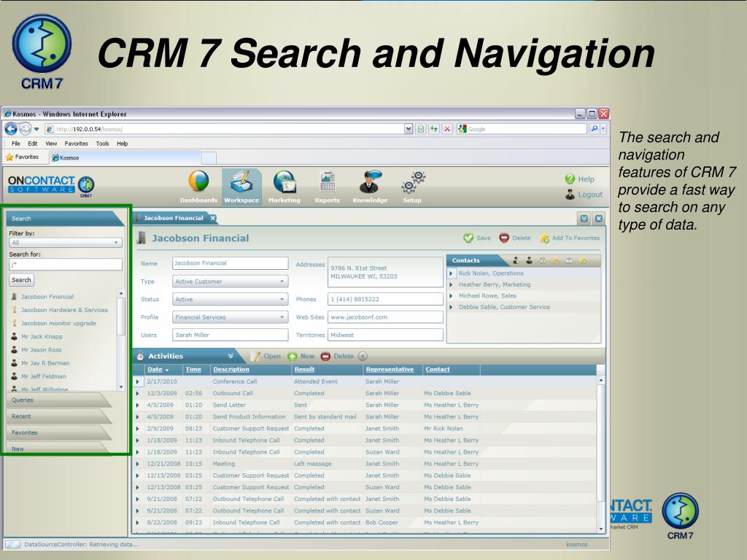The image size is (747, 560).
Task: Delete the selected activity
Action: click(x=337, y=356)
